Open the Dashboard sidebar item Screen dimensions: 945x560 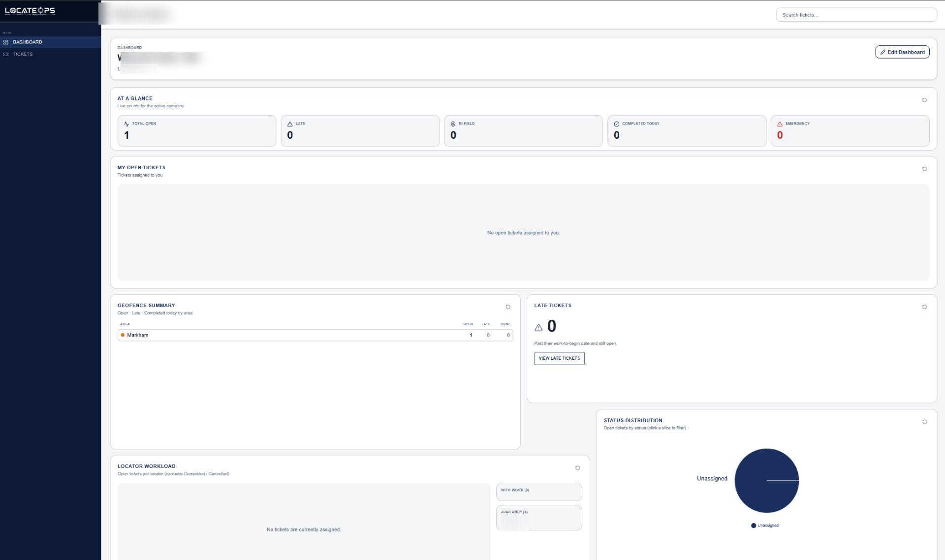pos(50,42)
